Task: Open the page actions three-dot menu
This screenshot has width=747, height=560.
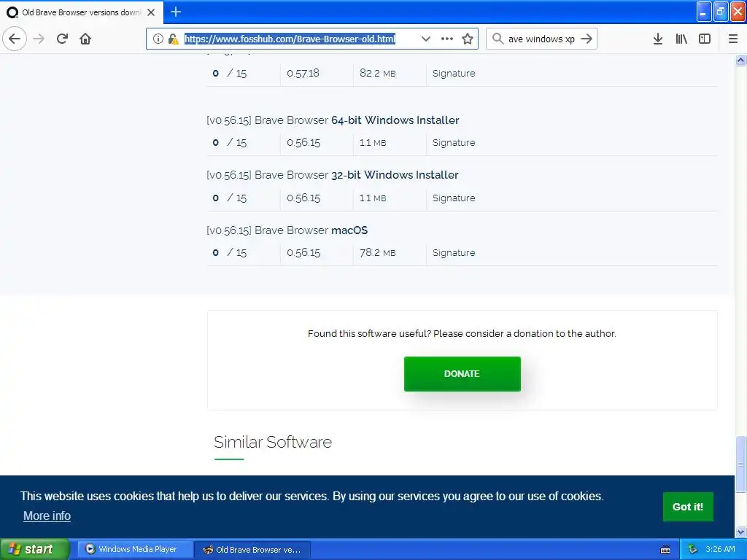Action: [447, 39]
